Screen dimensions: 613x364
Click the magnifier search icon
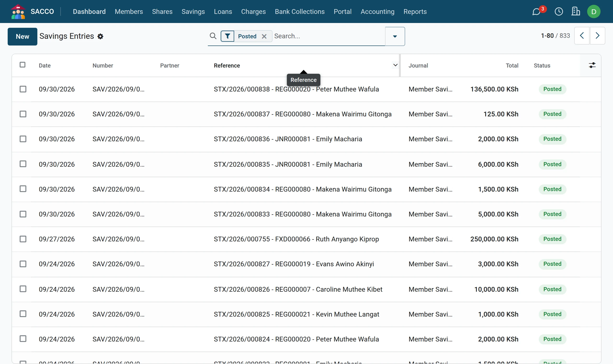213,36
